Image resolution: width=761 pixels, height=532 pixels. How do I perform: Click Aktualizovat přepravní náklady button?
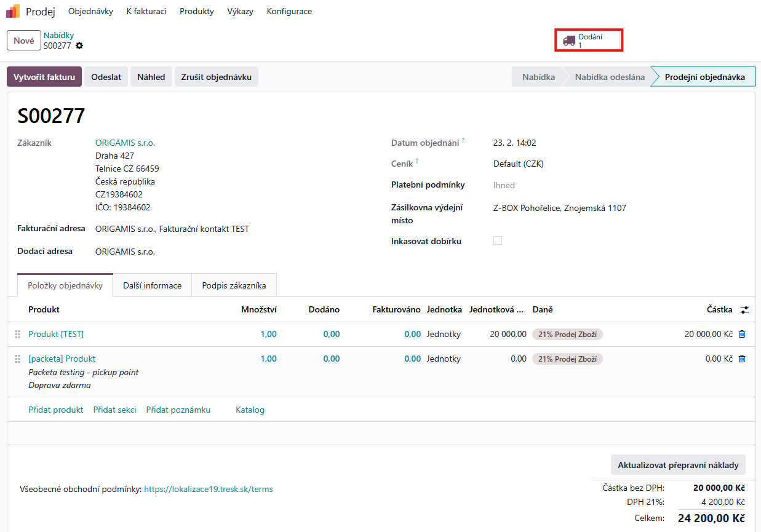tap(678, 465)
